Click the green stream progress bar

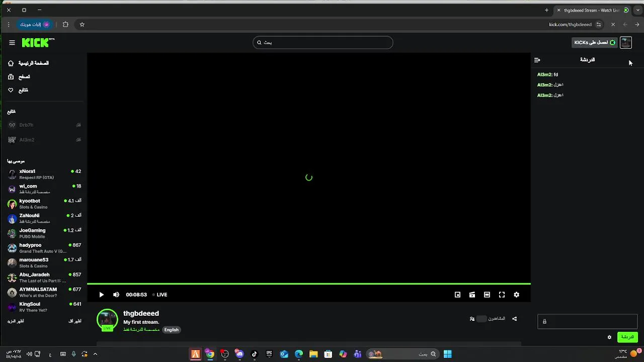point(308,284)
